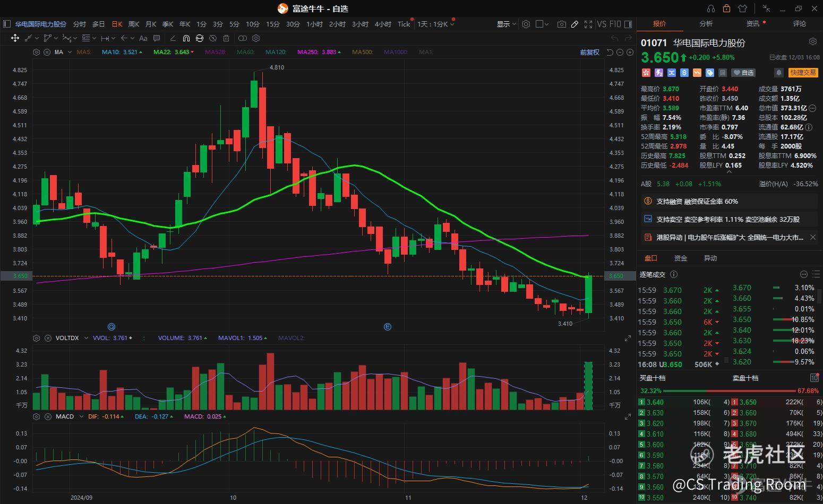Click the trash can delete drawings icon
The width and height of the screenshot is (823, 504).
coord(226,38)
